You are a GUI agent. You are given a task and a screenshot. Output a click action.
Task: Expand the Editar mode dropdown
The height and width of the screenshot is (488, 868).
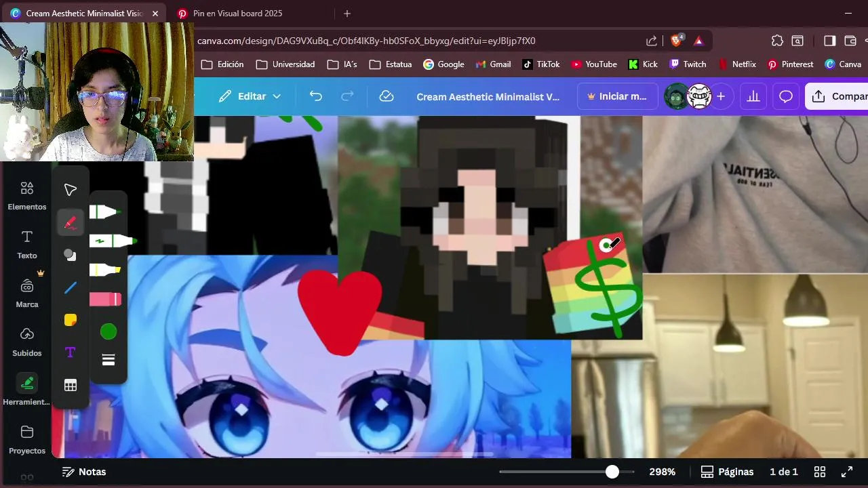250,96
